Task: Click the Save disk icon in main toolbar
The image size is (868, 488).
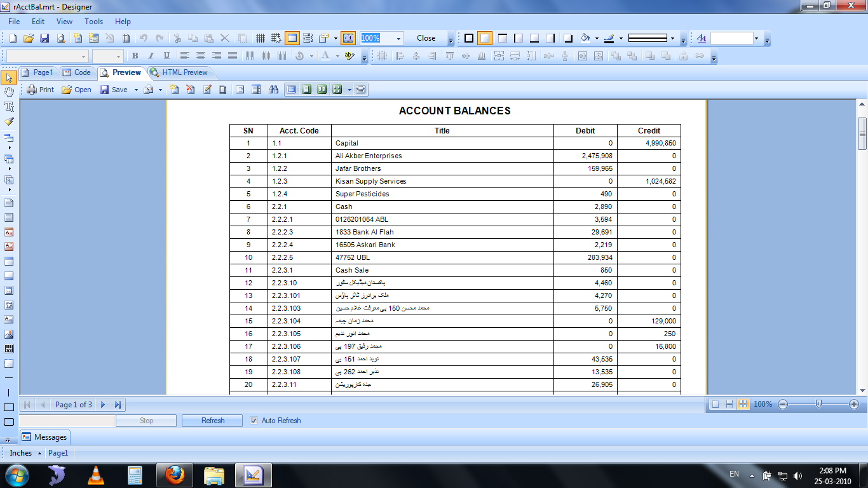Action: point(44,38)
